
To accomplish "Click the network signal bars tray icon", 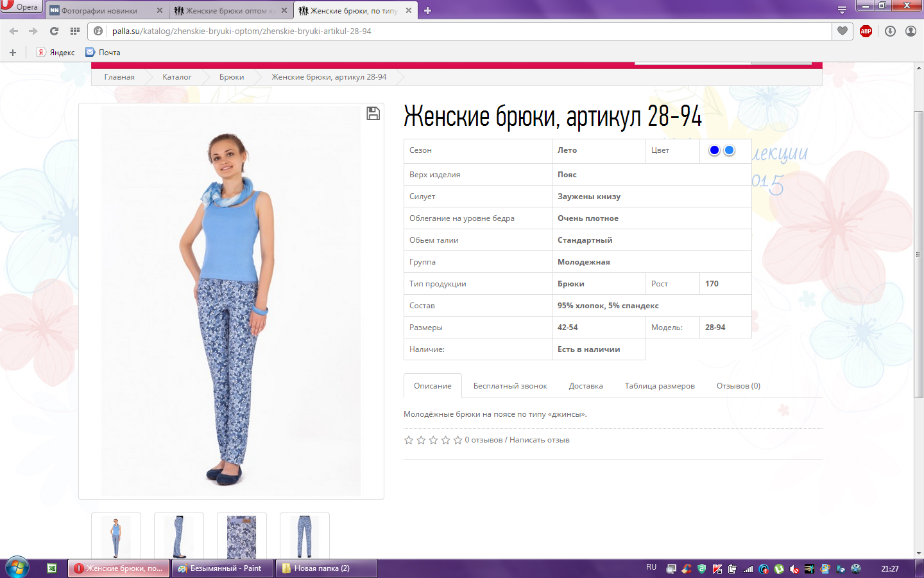I will (x=748, y=569).
